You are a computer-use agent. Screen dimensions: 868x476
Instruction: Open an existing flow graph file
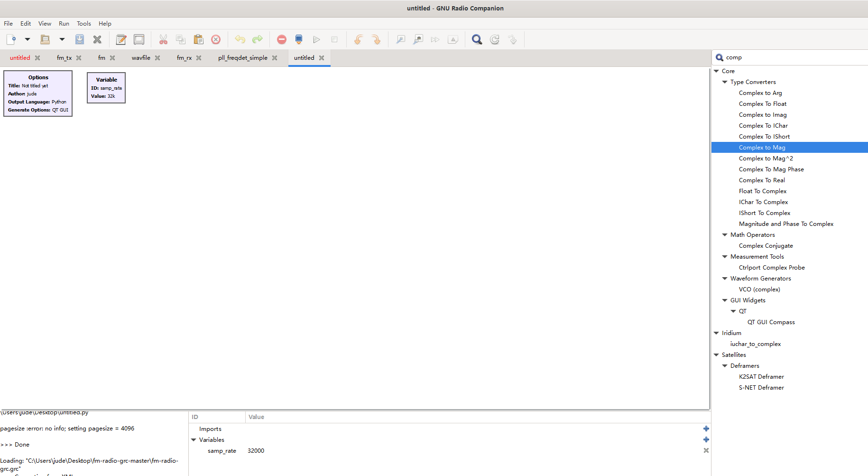pyautogui.click(x=45, y=39)
